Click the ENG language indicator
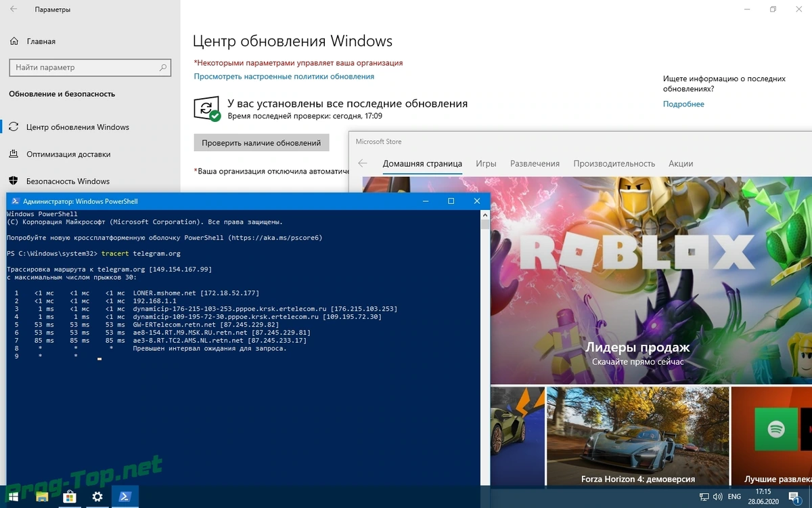Screen dimensions: 812x508 click(734, 497)
